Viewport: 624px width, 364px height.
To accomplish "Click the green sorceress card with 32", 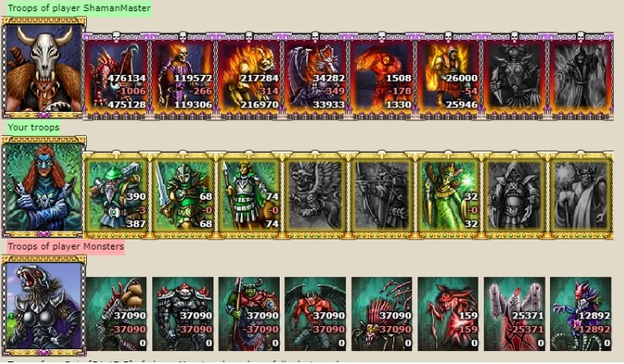I will (x=448, y=195).
